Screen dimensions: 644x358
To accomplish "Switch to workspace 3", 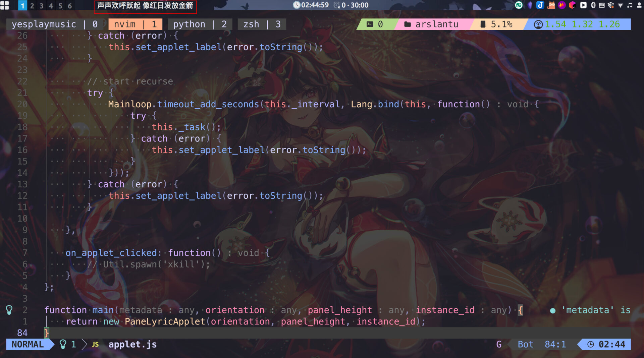I will coord(41,5).
